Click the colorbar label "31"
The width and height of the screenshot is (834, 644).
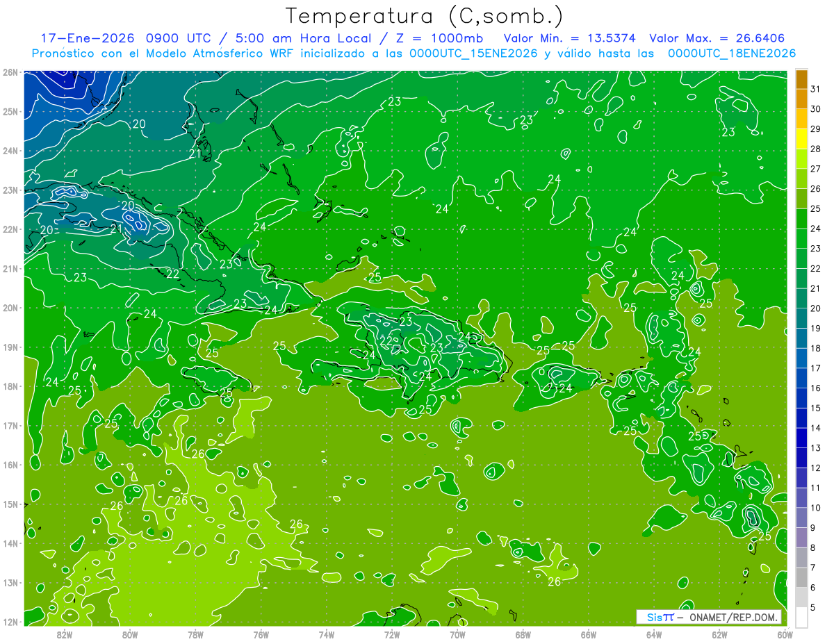pos(815,89)
